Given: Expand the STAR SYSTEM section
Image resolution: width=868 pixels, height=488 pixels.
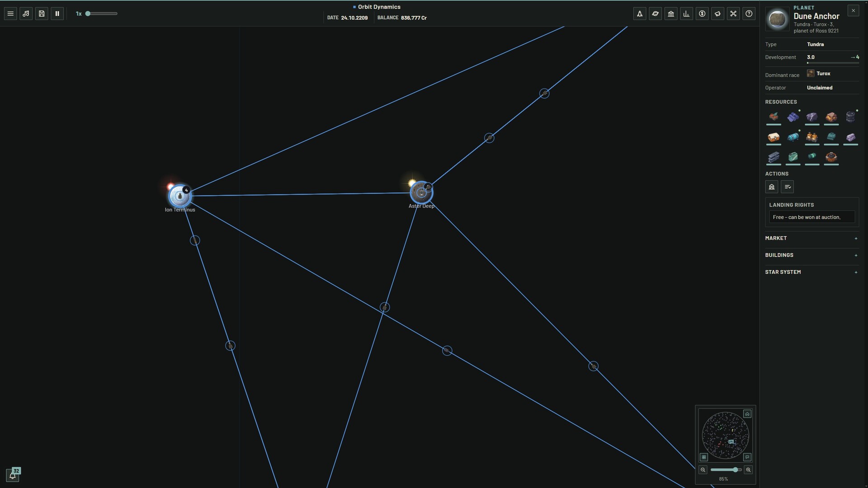Looking at the screenshot, I should [x=811, y=272].
